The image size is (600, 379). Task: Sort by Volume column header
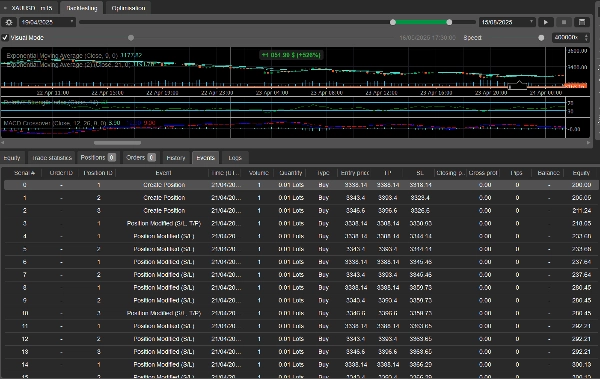259,173
